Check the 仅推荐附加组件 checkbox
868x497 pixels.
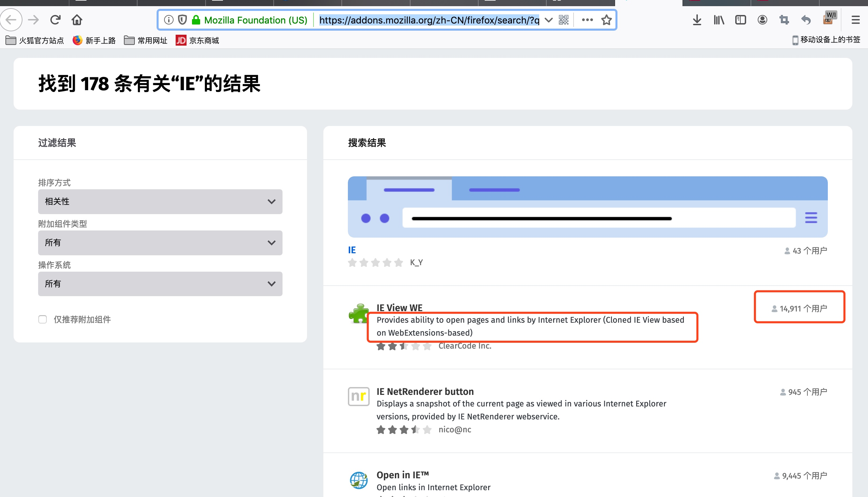(43, 319)
